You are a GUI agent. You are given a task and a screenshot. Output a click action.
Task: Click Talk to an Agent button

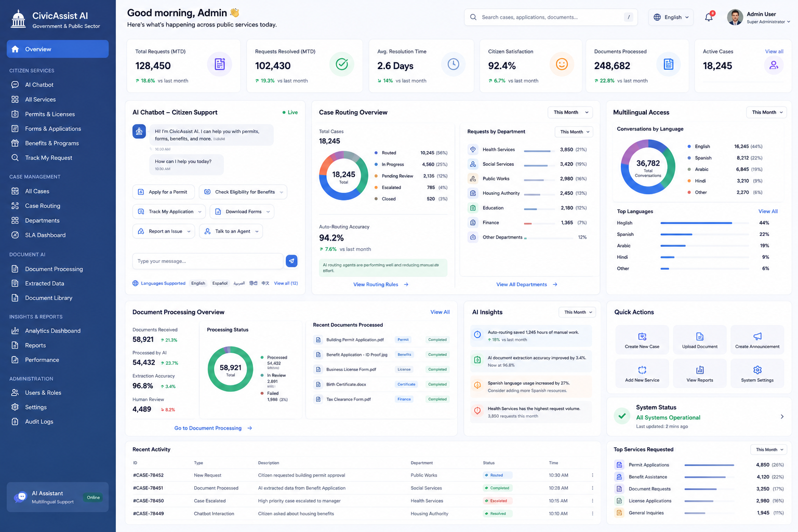point(231,232)
